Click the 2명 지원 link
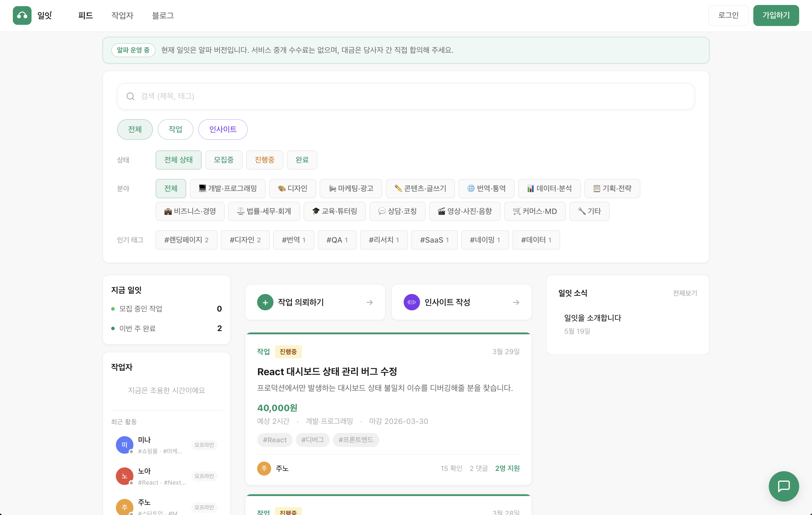Viewport: 812px width, 515px height. 507,469
